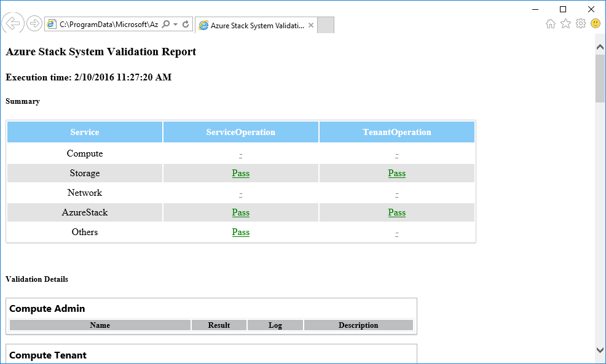Go back with the browser Back arrow
The height and width of the screenshot is (364, 606).
[13, 23]
